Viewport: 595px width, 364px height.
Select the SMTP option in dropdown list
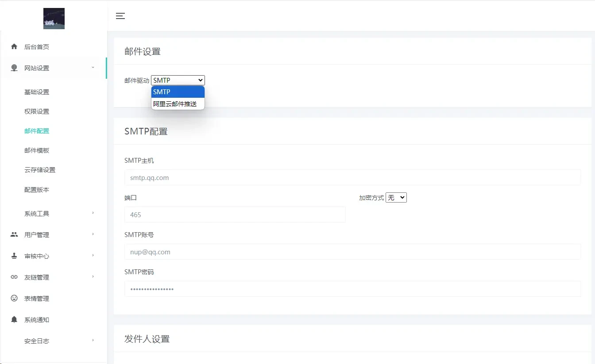[x=178, y=92]
